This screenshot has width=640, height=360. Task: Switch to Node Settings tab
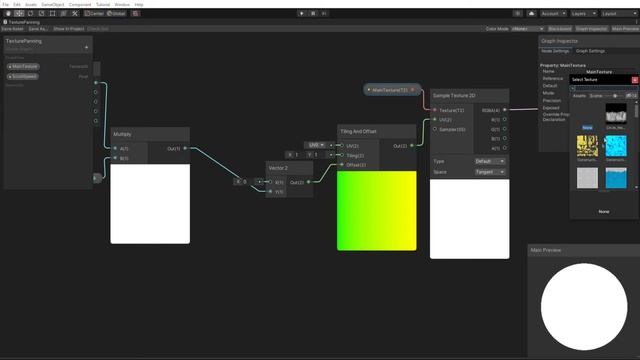[x=555, y=51]
